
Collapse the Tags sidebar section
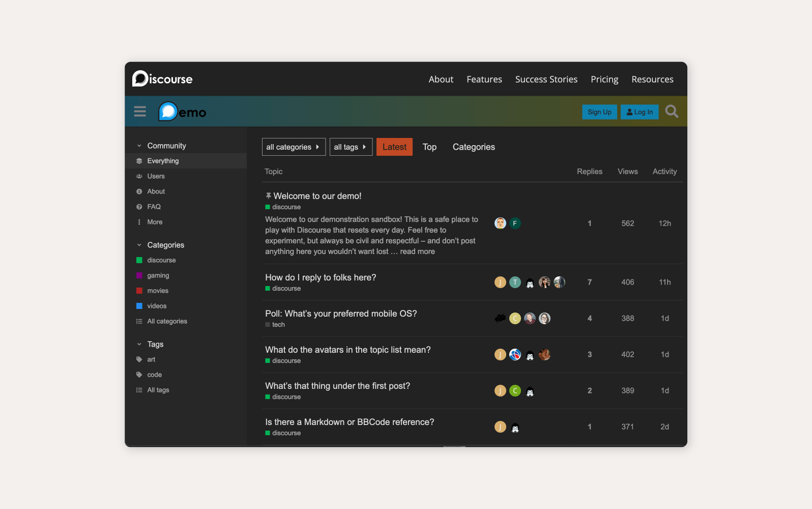pos(139,344)
